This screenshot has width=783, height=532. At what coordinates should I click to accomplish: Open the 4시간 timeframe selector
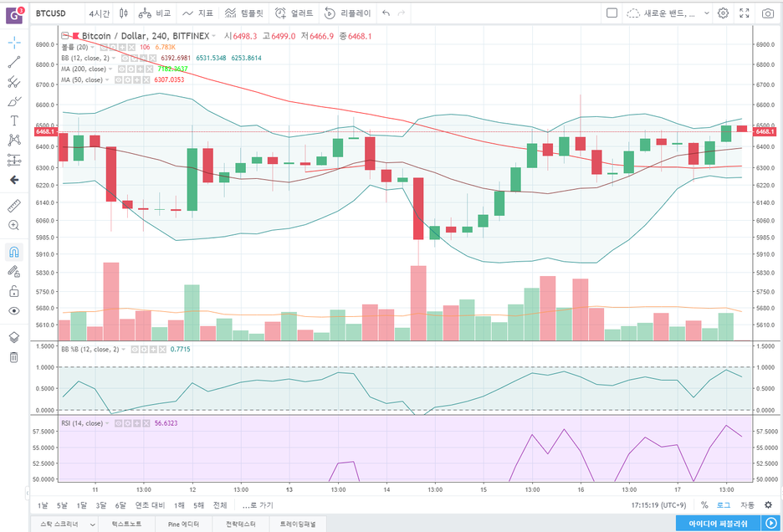tap(99, 13)
